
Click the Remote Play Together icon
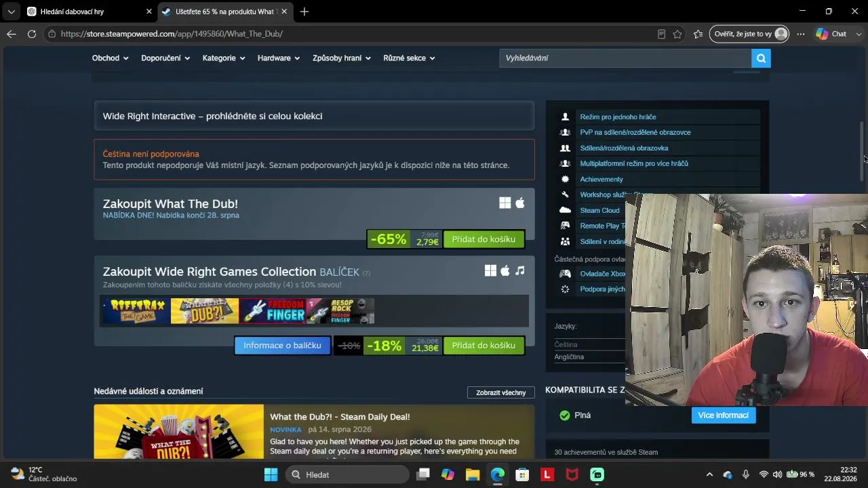[x=565, y=226]
